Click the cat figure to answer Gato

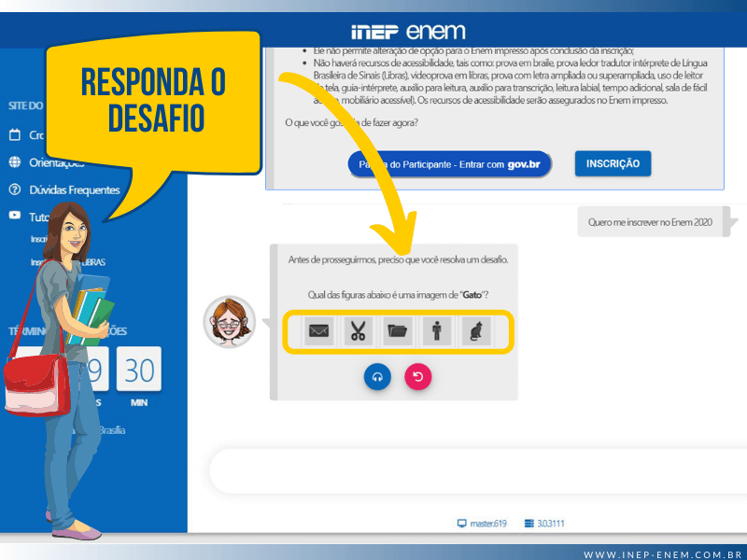(476, 331)
